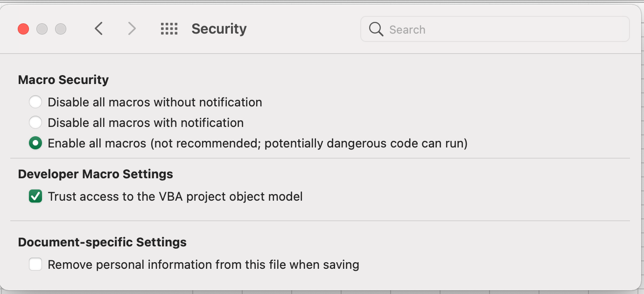The height and width of the screenshot is (294, 644).
Task: Click the Macro Security heading
Action: 63,80
